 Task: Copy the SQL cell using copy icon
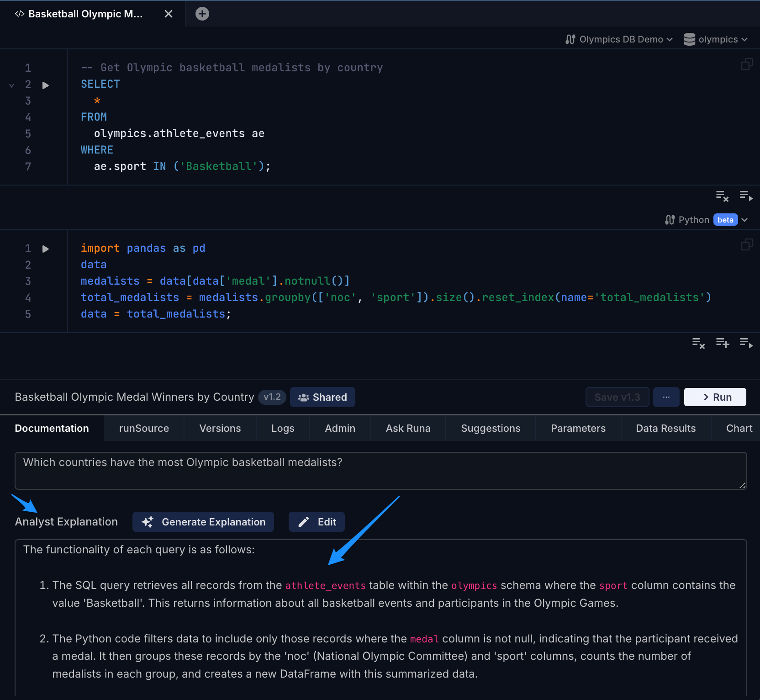747,64
